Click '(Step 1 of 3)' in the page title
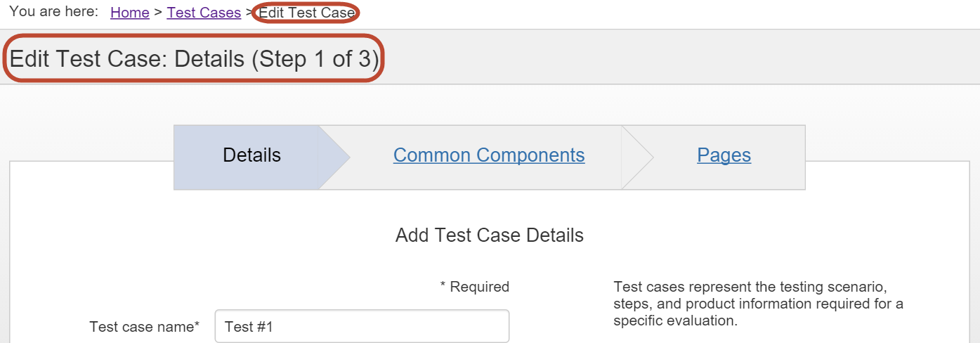Viewport: 980px width, 343px height. (x=315, y=59)
